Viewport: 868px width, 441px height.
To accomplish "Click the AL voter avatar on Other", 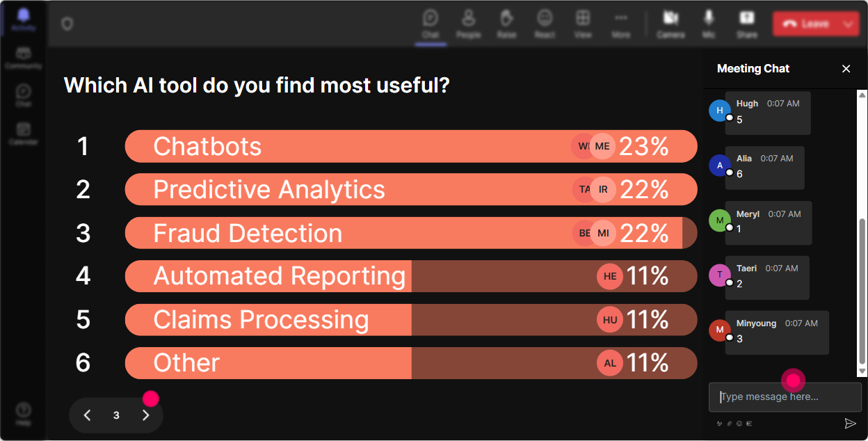I will tap(610, 363).
